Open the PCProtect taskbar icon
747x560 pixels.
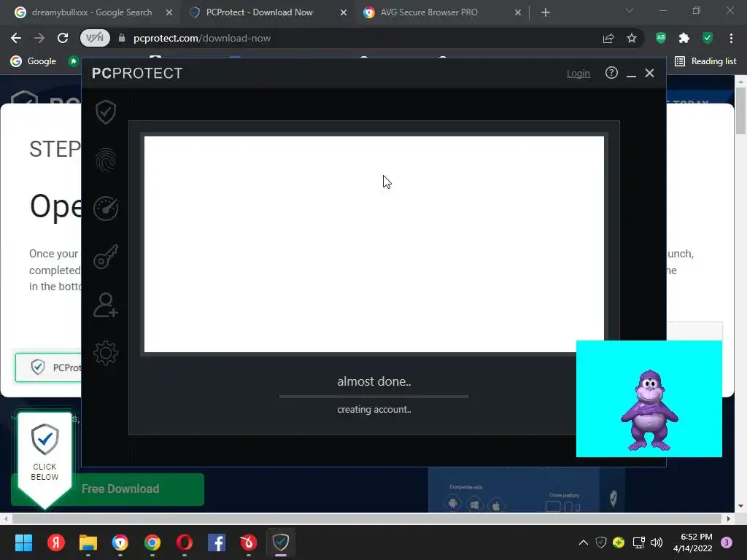(281, 542)
